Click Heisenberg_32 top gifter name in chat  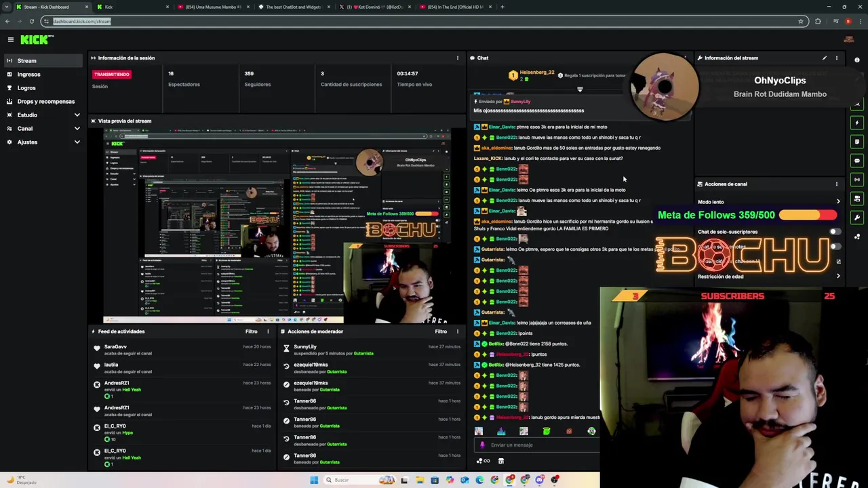coord(537,73)
